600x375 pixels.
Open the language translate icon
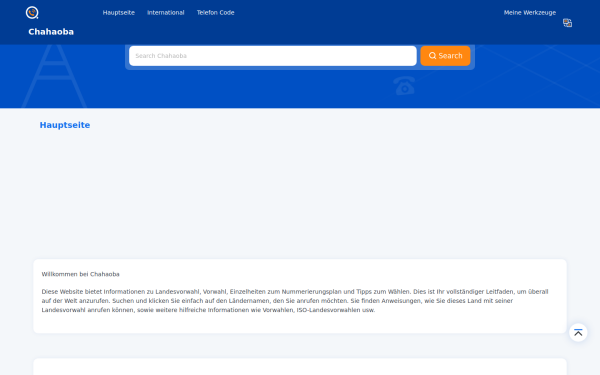point(567,23)
